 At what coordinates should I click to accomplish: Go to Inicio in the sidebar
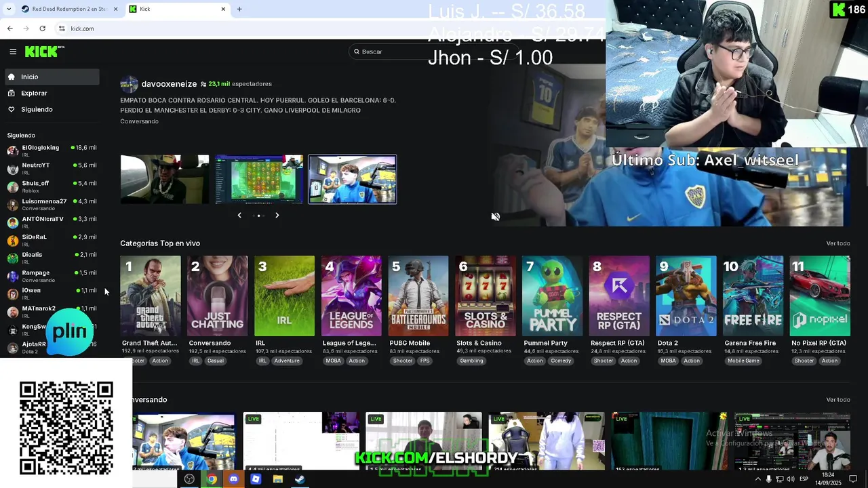coord(52,77)
